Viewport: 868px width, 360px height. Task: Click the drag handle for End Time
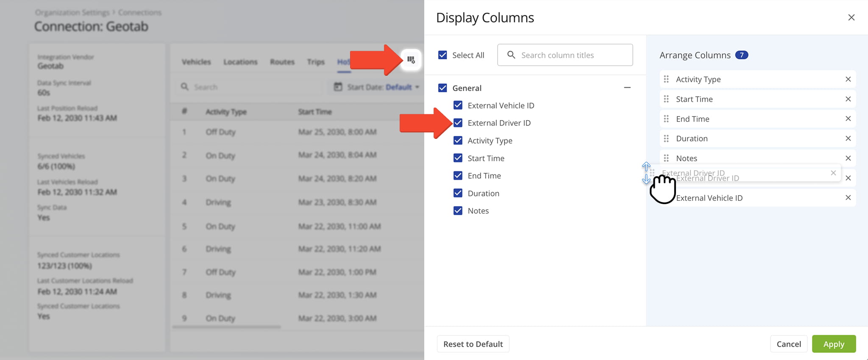click(666, 119)
